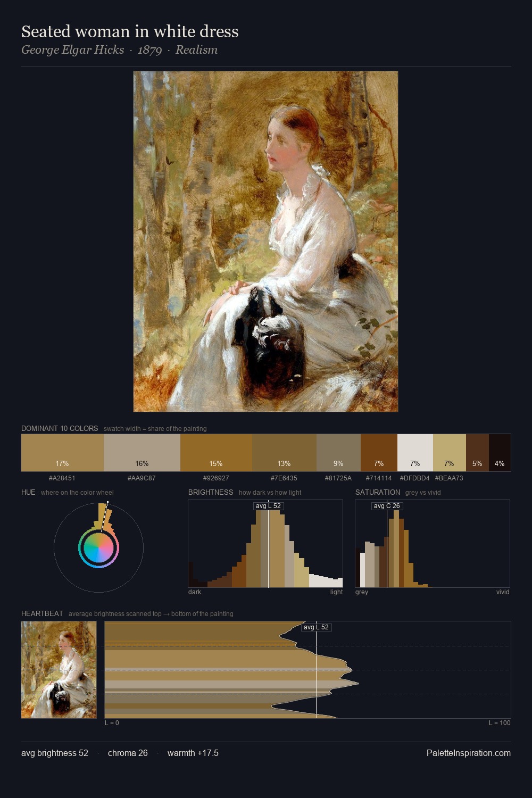Viewport: 532px width, 798px height.
Task: Click the 'grey' axis label under Saturation
Action: (x=362, y=592)
